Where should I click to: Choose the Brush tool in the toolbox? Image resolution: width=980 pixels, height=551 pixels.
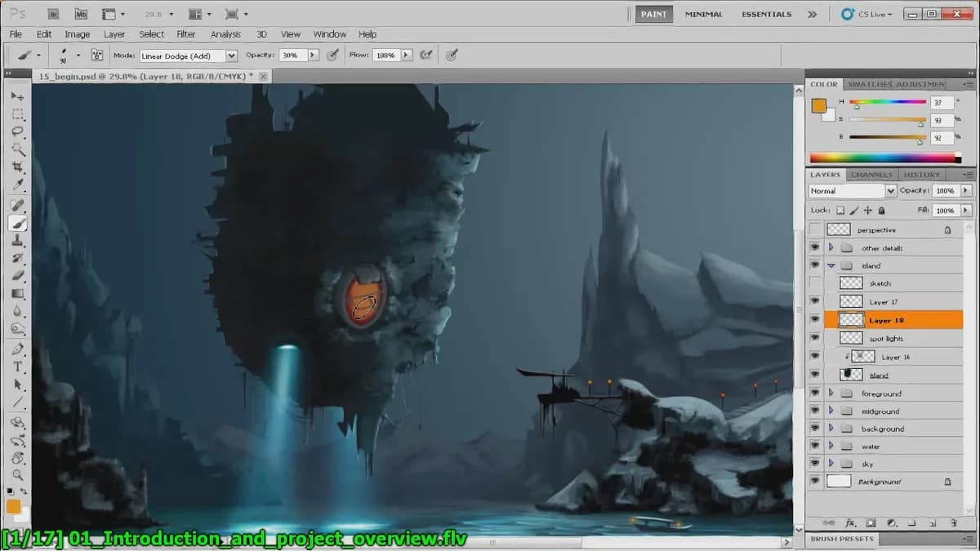pyautogui.click(x=17, y=222)
